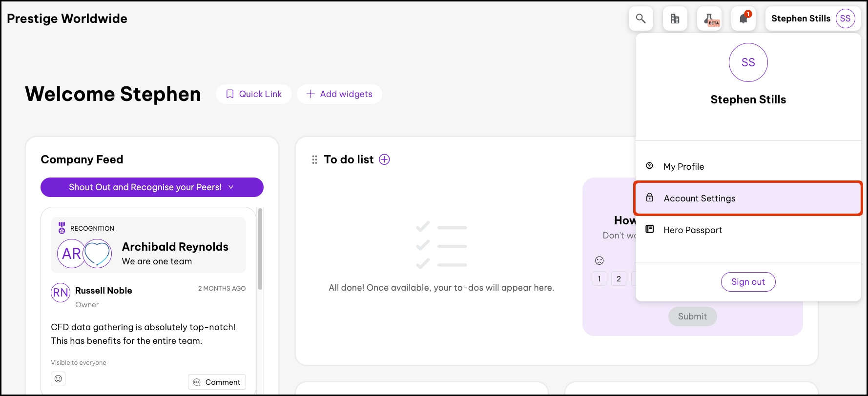This screenshot has height=396, width=868.
Task: Click the company building icon
Action: pos(675,19)
